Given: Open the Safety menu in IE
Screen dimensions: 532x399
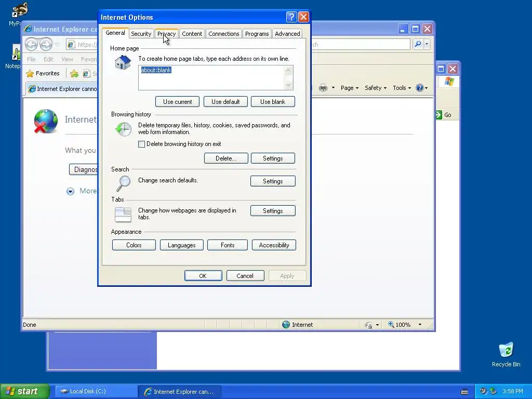Looking at the screenshot, I should (375, 88).
